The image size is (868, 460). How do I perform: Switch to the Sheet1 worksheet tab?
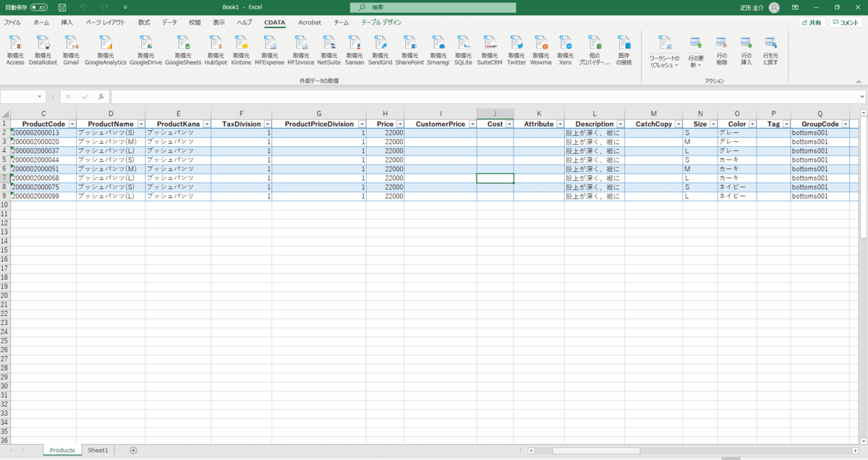coord(98,450)
